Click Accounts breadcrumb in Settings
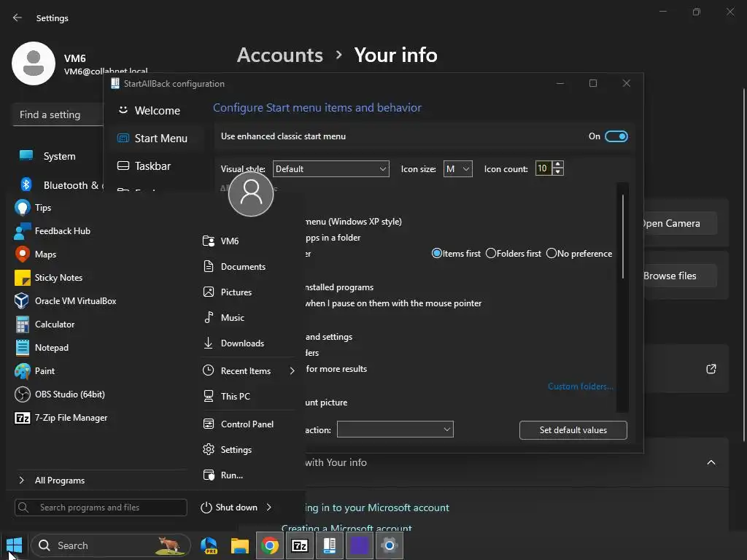This screenshot has width=747, height=560. [280, 55]
